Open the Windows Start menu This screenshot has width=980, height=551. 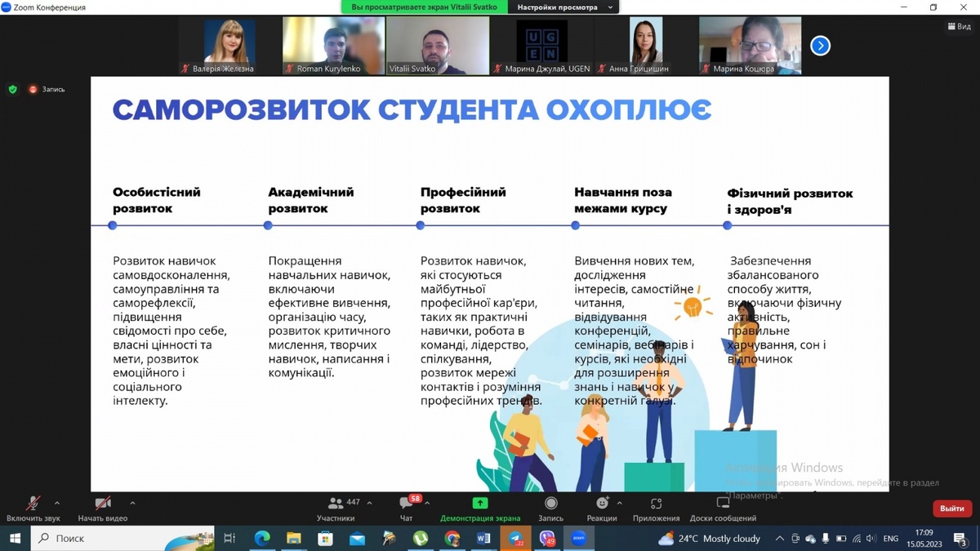tap(15, 538)
